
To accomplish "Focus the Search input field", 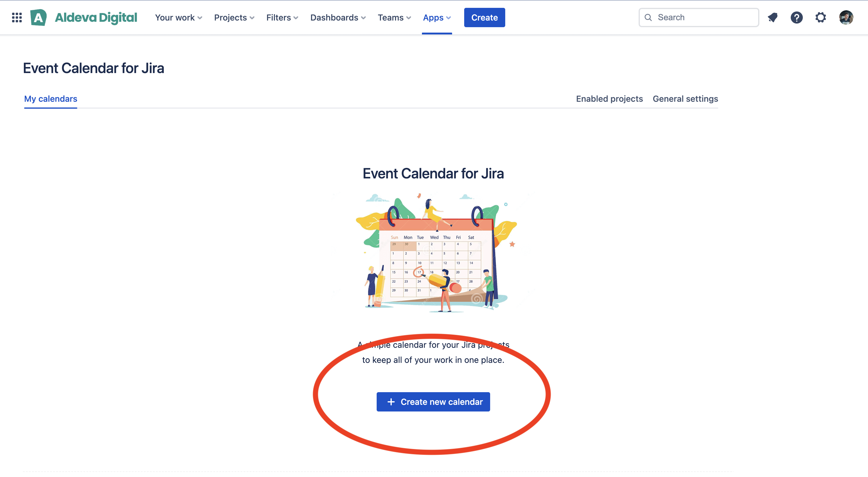I will (698, 18).
